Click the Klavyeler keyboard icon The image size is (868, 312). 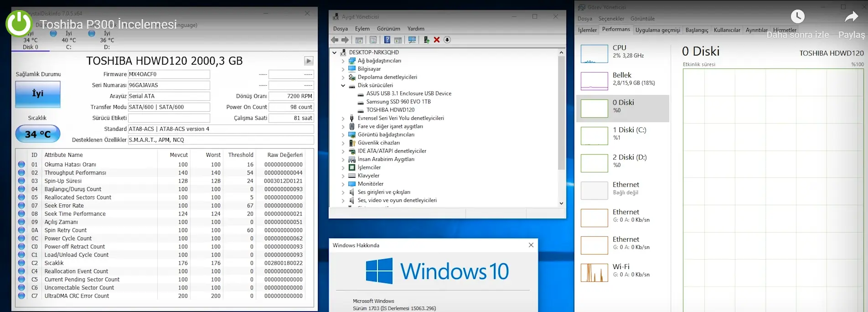[352, 176]
